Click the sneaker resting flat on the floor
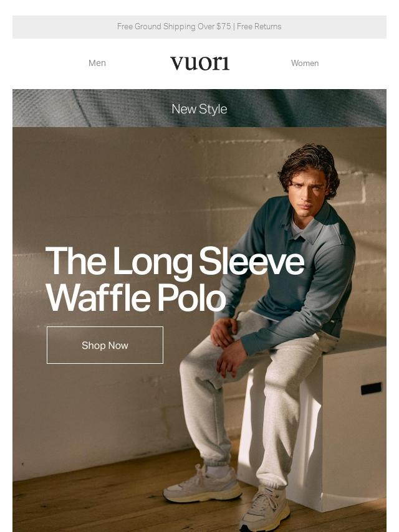 [x=201, y=487]
